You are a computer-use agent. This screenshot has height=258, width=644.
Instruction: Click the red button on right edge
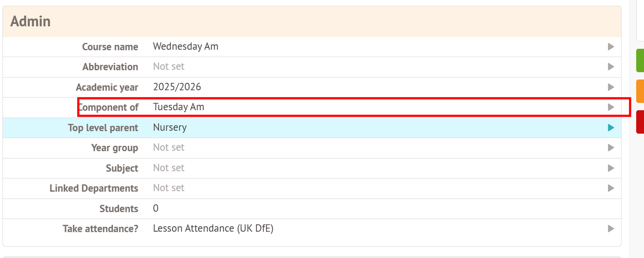click(x=640, y=122)
